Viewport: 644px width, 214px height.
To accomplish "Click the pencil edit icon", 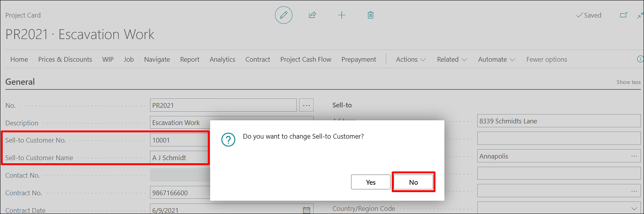I will (x=284, y=15).
